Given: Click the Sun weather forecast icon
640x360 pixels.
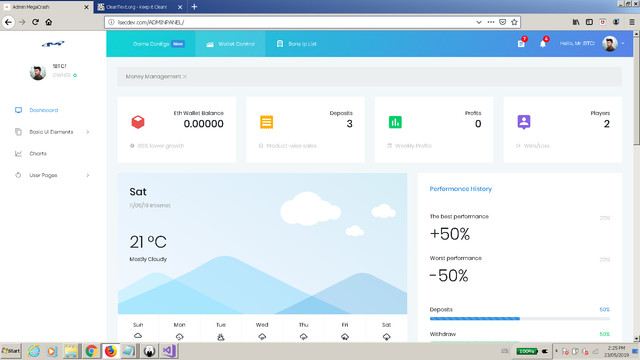Looking at the screenshot, I should click(138, 336).
